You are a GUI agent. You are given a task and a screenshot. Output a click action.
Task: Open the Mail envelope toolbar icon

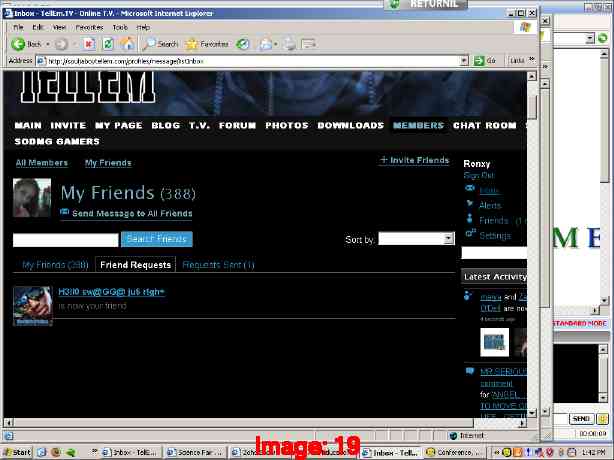(265, 44)
